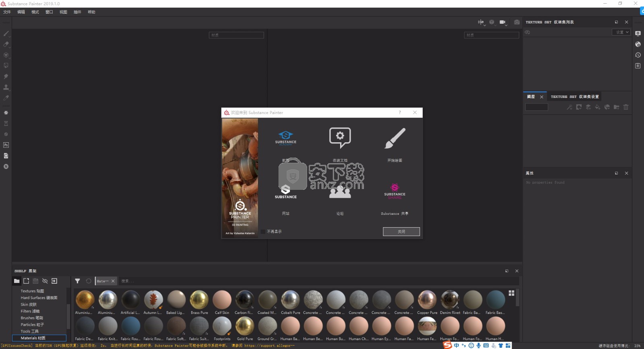Toggle the shelf refresh circle icon
Screen dimensions: 644x349
[89, 281]
